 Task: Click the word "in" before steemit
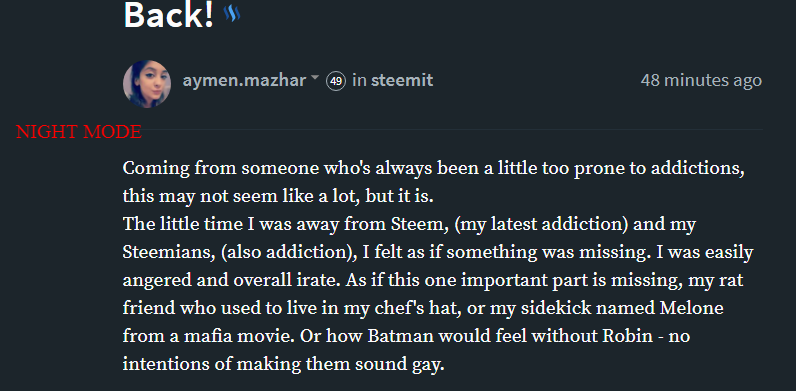pos(359,80)
